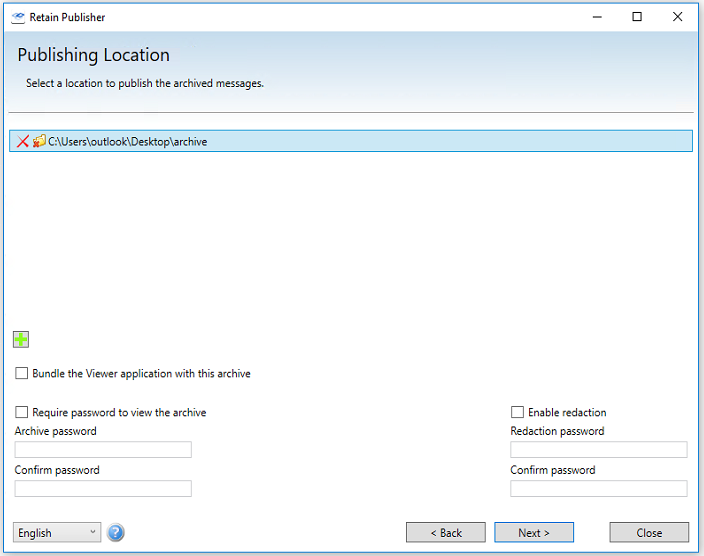
Task: Focus the Confirm password field under Redaction password
Action: point(598,489)
